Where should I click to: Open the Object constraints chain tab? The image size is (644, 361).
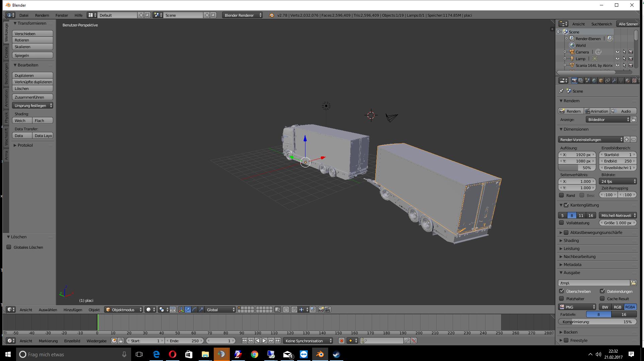(x=608, y=81)
